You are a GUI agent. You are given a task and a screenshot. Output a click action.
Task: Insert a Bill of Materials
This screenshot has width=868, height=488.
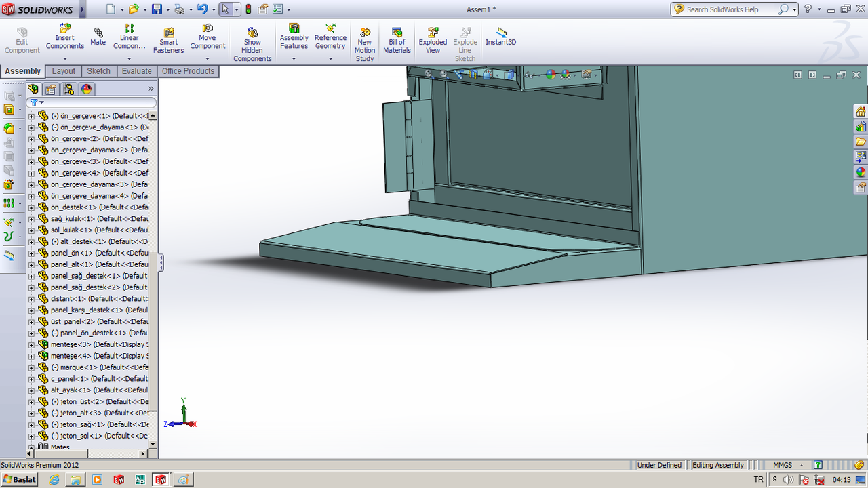tap(397, 41)
